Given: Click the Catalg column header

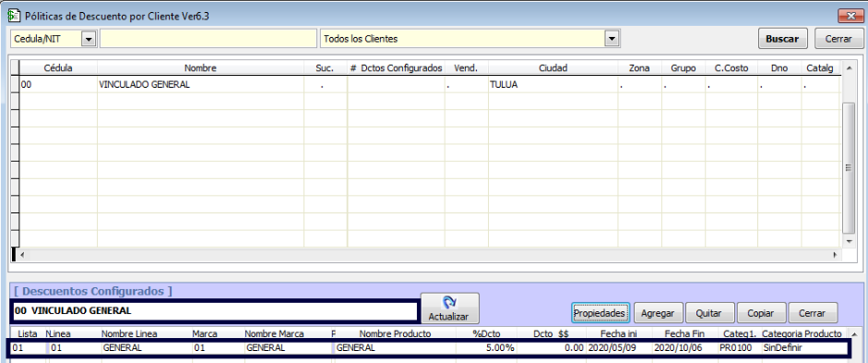Looking at the screenshot, I should [x=819, y=67].
